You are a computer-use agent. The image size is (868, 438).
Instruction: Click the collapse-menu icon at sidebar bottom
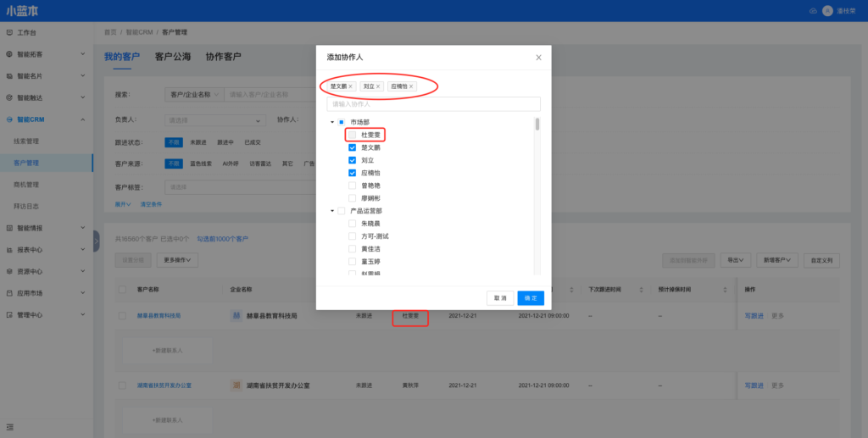9,426
